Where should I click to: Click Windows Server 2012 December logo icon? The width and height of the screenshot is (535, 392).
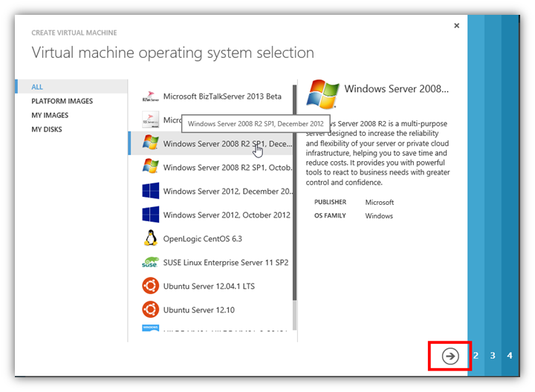point(150,191)
